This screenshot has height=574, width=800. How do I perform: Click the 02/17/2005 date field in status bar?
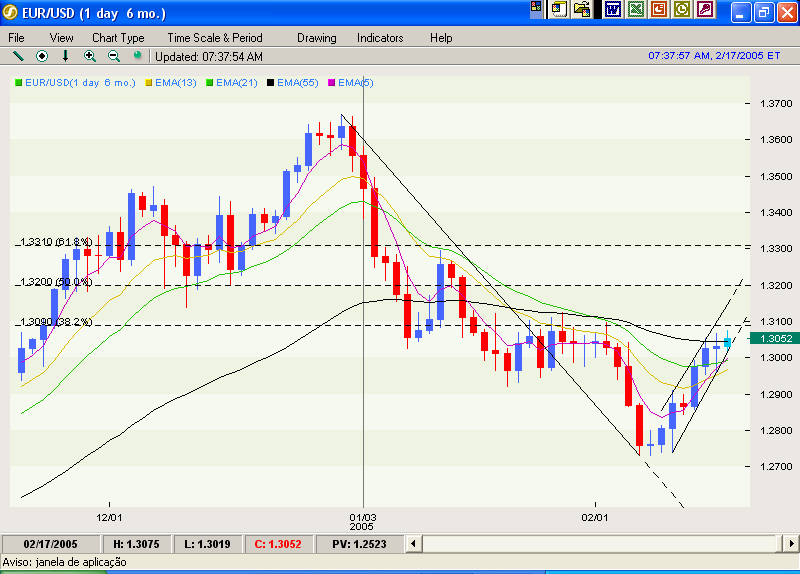coord(51,544)
